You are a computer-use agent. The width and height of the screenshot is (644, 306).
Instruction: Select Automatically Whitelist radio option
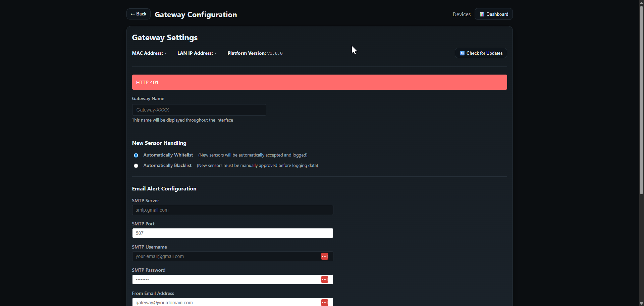[136, 155]
